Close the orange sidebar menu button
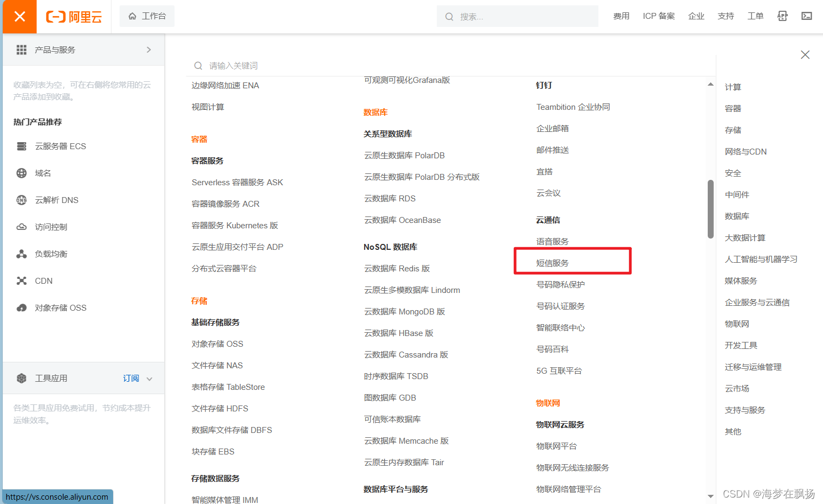This screenshot has height=504, width=823. (19, 17)
